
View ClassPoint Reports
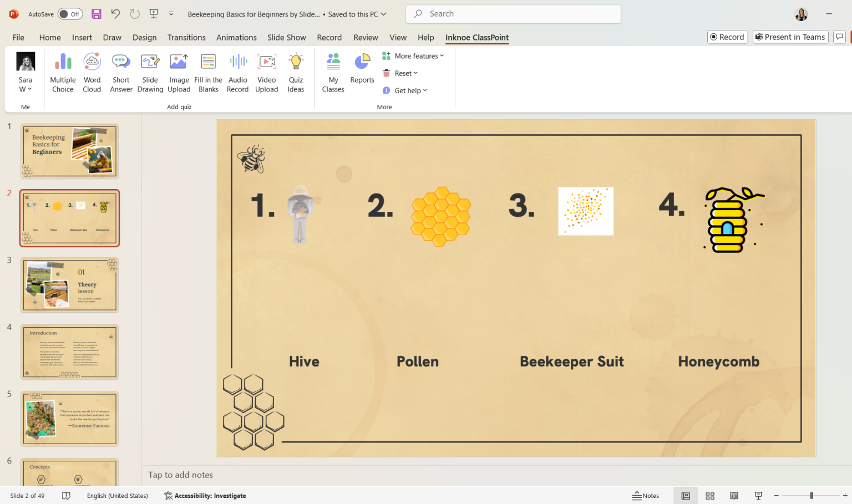pyautogui.click(x=362, y=73)
